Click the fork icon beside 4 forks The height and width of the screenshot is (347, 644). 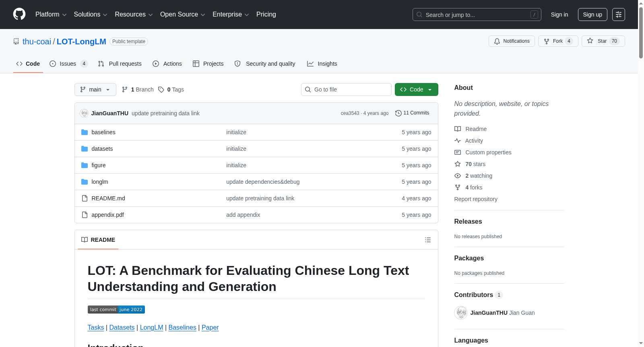[x=458, y=187]
